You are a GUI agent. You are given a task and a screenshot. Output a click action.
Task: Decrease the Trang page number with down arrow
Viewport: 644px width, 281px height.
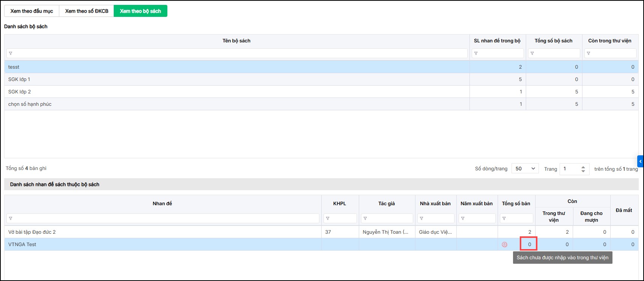[583, 171]
